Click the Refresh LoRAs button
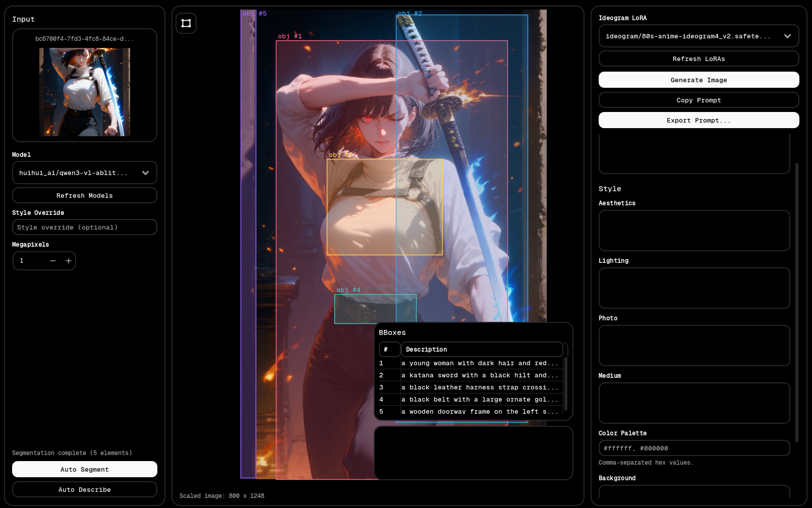The image size is (812, 508). (699, 59)
